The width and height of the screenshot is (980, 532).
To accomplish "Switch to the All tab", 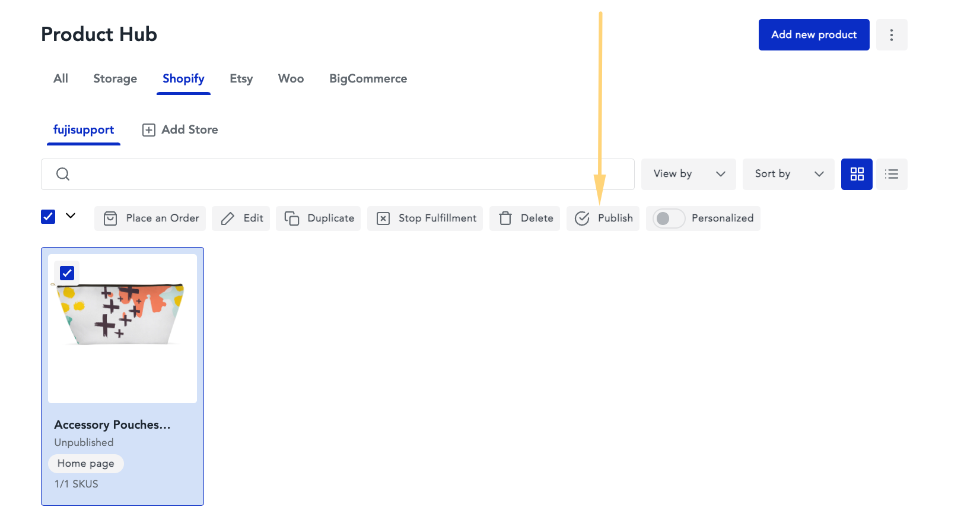I will point(61,78).
